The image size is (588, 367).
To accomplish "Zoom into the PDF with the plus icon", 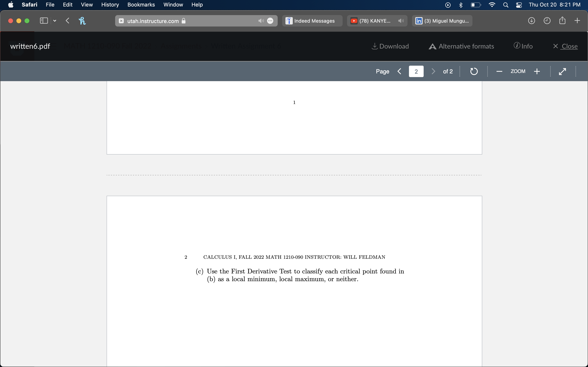I will click(x=537, y=71).
